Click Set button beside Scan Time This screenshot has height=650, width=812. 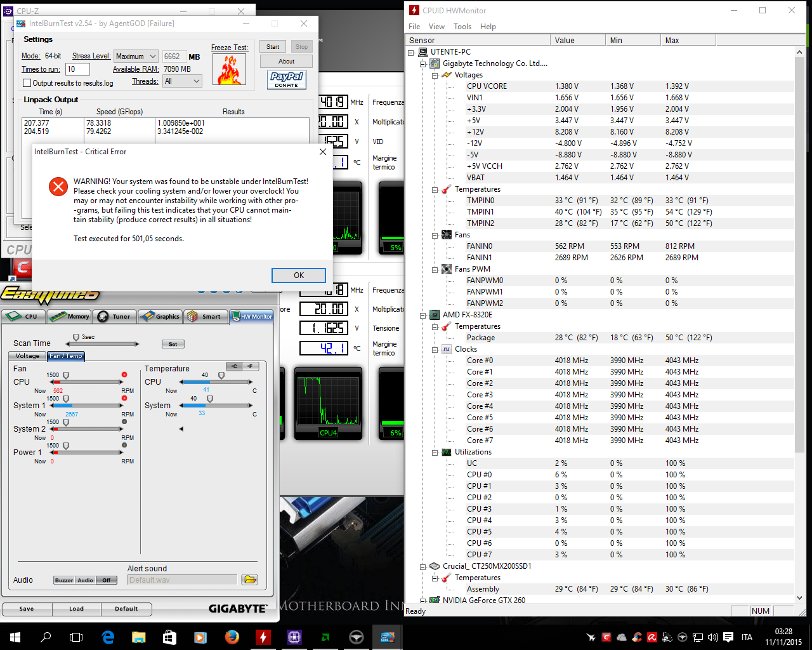(x=173, y=344)
